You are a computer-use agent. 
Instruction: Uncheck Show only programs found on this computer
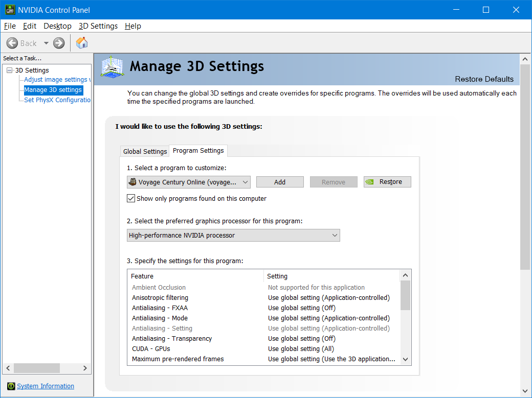pos(131,198)
